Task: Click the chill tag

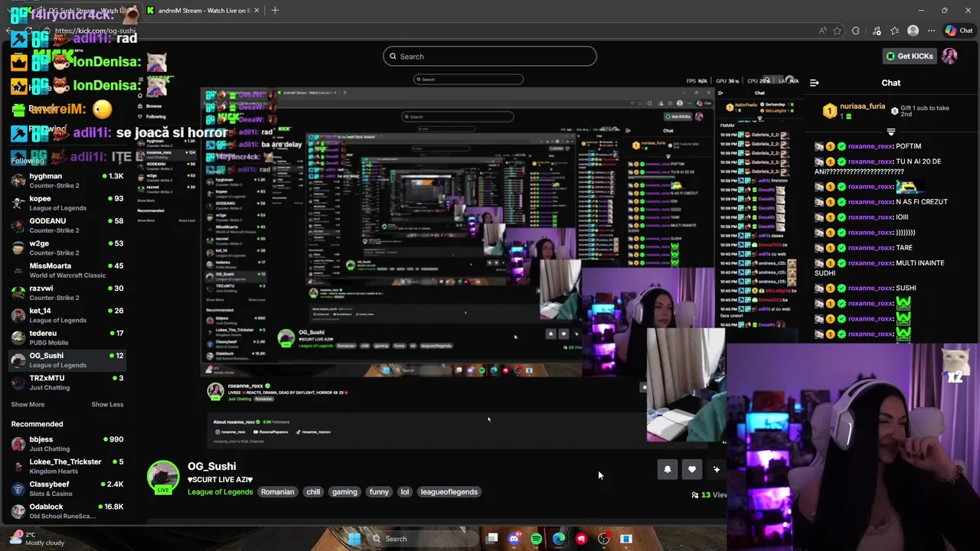Action: click(x=313, y=492)
